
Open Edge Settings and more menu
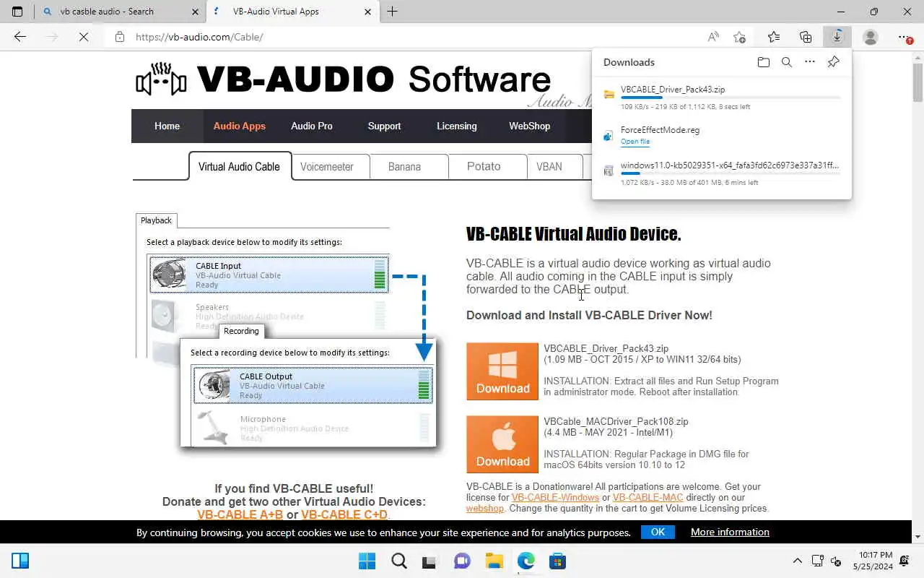[x=904, y=37]
